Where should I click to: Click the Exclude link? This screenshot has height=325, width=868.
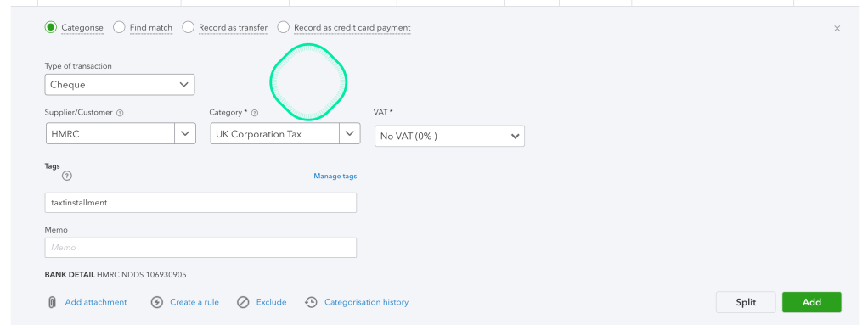(271, 302)
